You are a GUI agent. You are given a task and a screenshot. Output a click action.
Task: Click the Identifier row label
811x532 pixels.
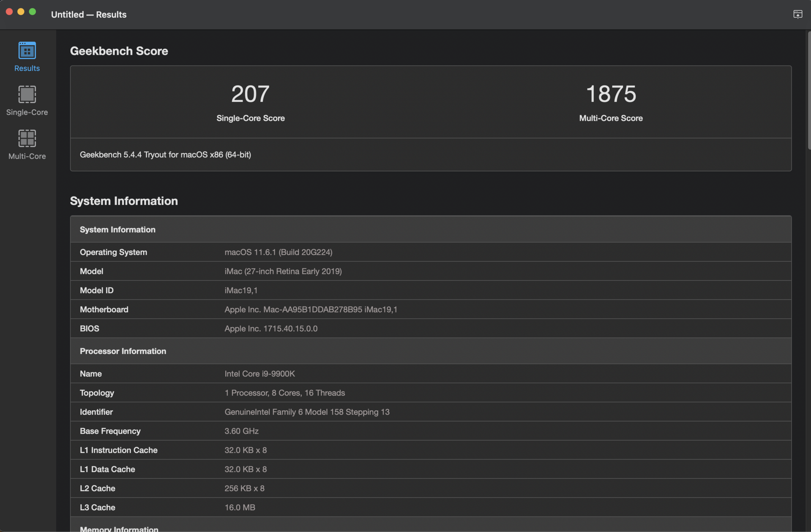[x=96, y=412]
